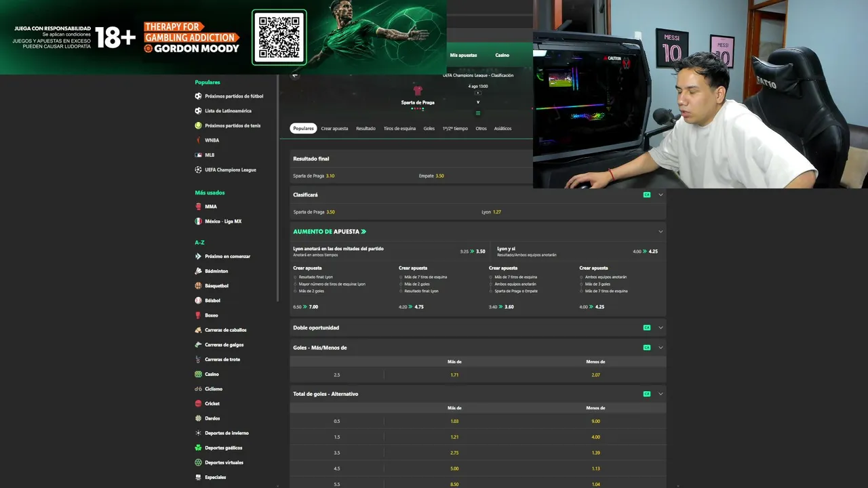This screenshot has height=488, width=868.
Task: Collapse the Total de goles - Alternativo market
Action: 661,394
